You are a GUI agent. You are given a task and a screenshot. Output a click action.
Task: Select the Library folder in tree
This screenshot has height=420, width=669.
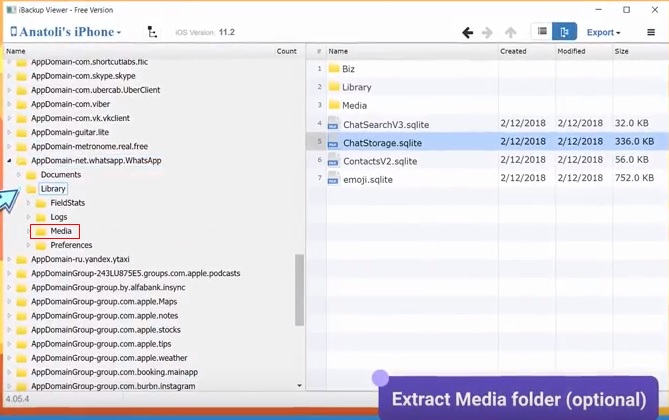click(53, 189)
